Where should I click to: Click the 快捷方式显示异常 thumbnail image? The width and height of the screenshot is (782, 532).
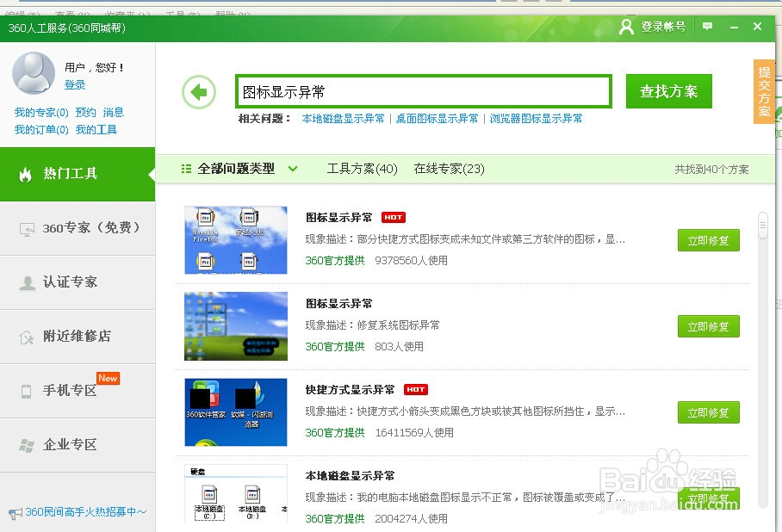point(235,412)
